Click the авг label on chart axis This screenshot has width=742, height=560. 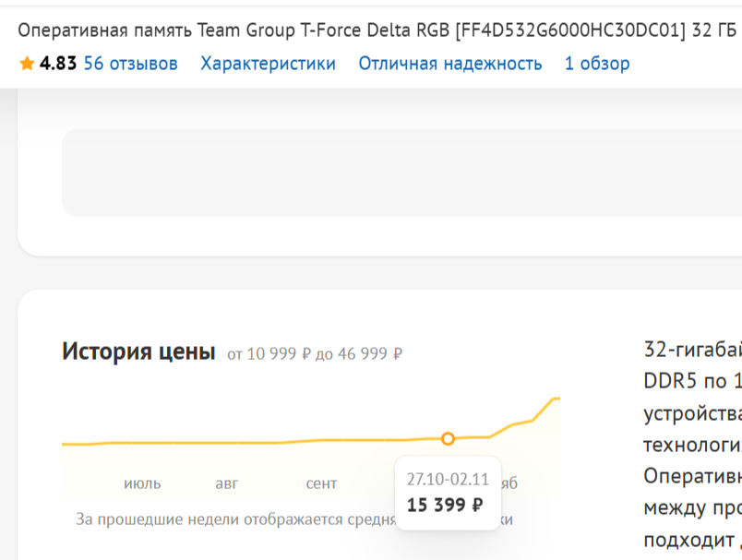pos(227,483)
